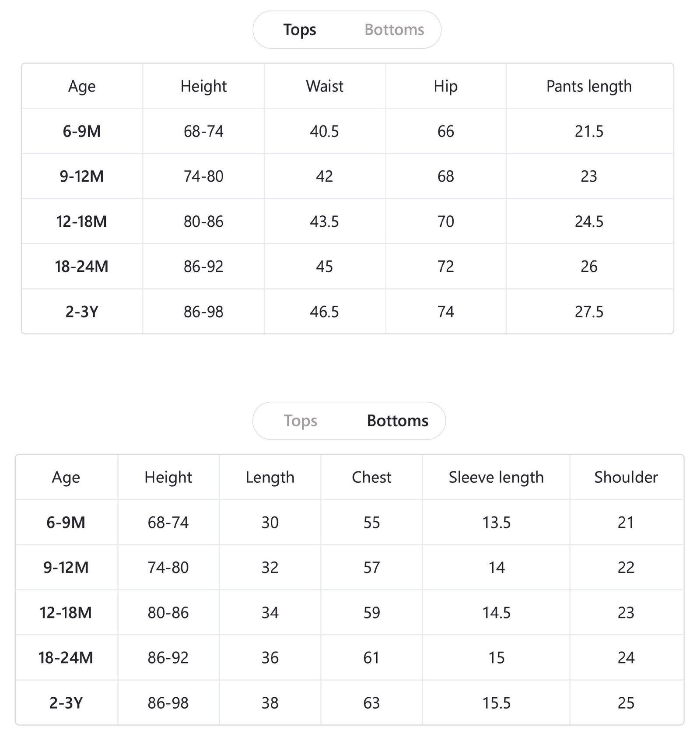Select the lower Tops tab

tap(301, 421)
